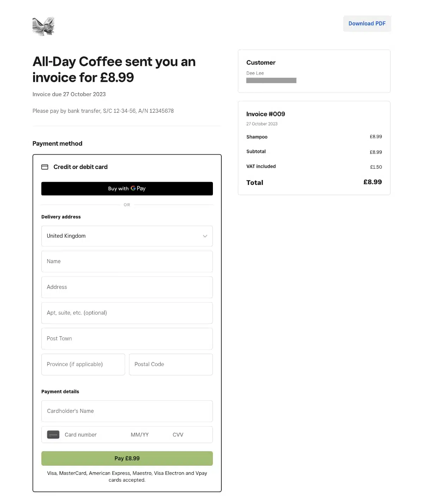Expand the country selector chevron

click(205, 236)
